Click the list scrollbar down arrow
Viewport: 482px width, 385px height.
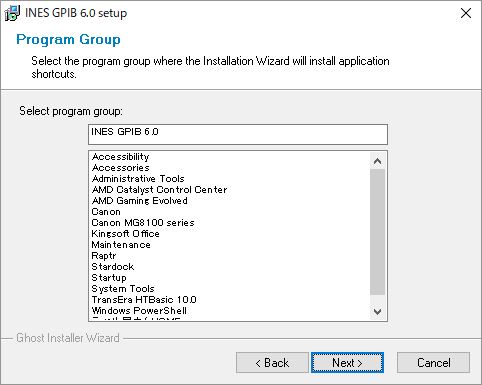[377, 312]
